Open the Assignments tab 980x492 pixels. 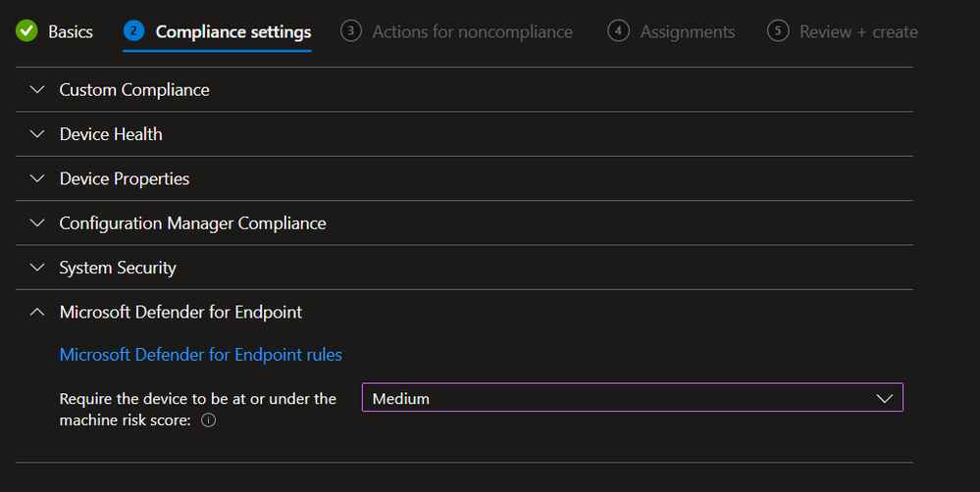pyautogui.click(x=687, y=32)
